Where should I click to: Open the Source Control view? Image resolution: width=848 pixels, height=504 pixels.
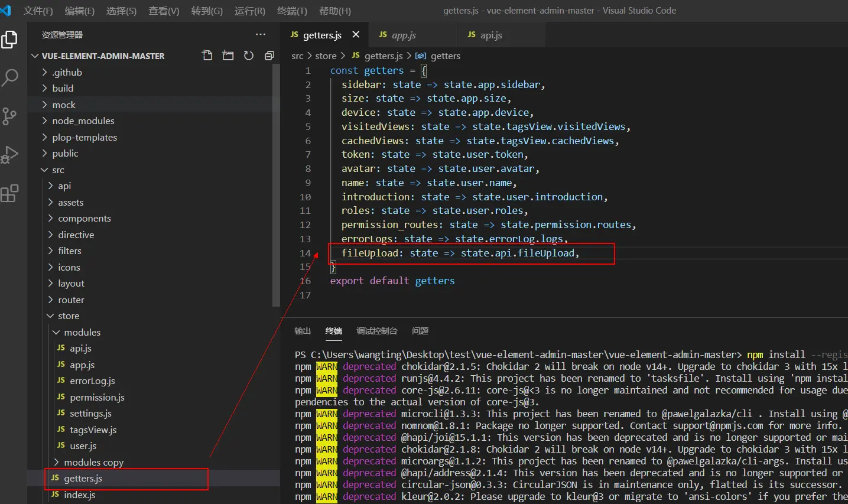pyautogui.click(x=10, y=116)
